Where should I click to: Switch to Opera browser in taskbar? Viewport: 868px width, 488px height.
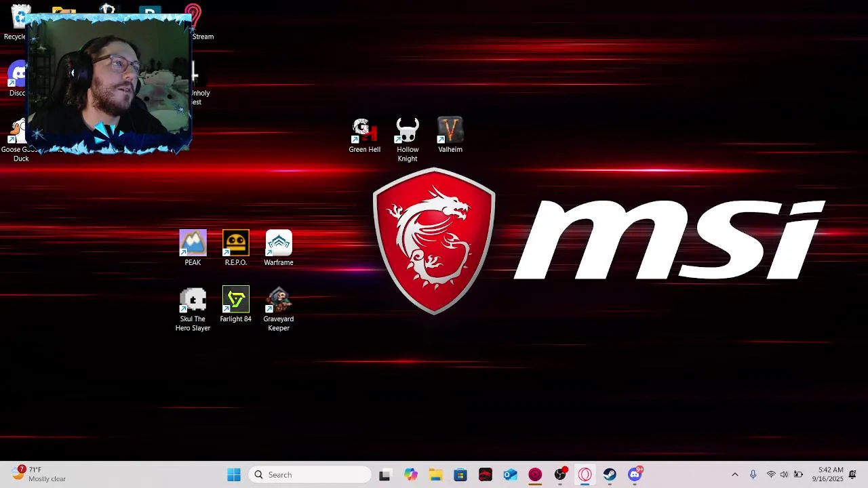pos(585,475)
